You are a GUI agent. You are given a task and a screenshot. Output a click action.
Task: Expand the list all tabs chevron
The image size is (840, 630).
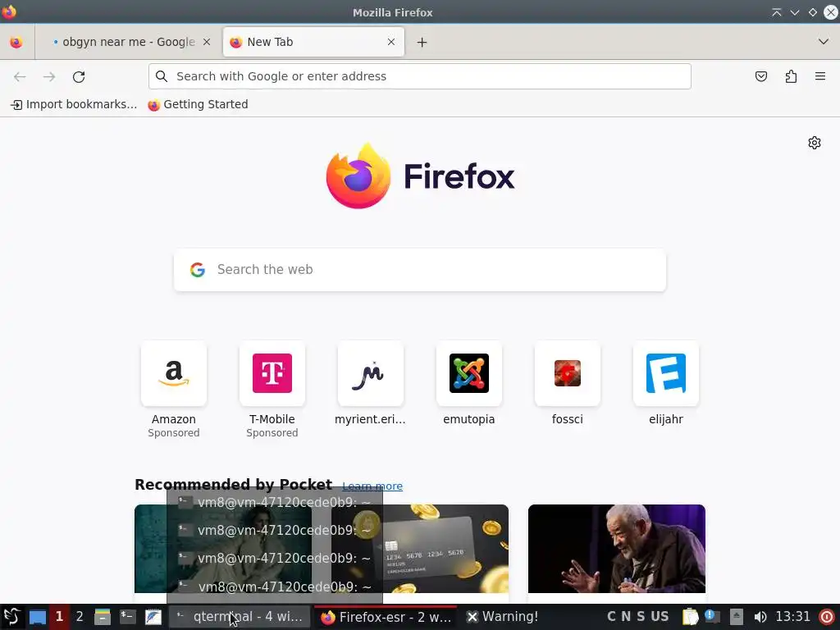point(824,42)
